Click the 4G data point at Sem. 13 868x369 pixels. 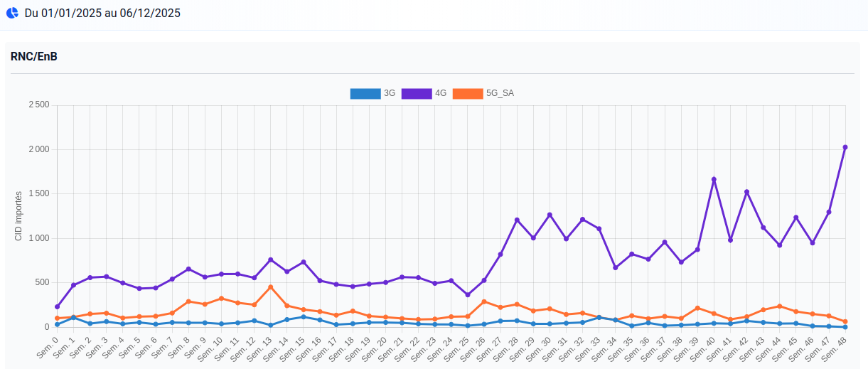point(271,260)
